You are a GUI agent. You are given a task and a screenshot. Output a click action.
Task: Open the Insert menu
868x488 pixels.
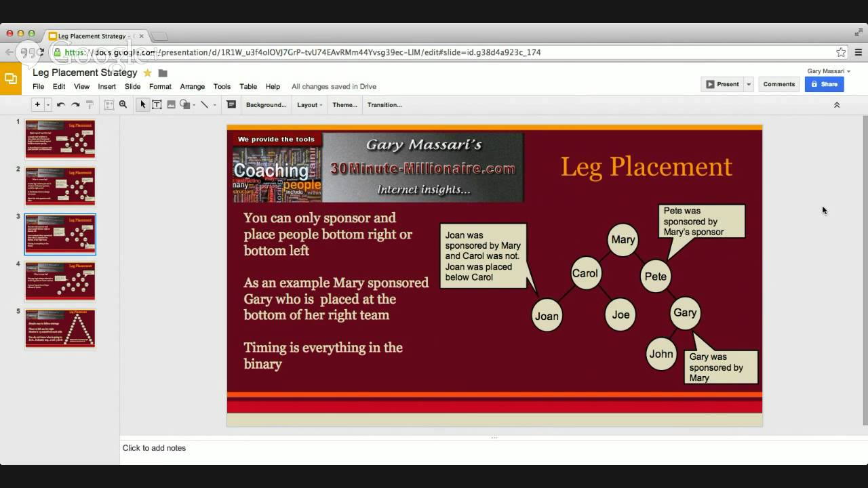coord(106,87)
